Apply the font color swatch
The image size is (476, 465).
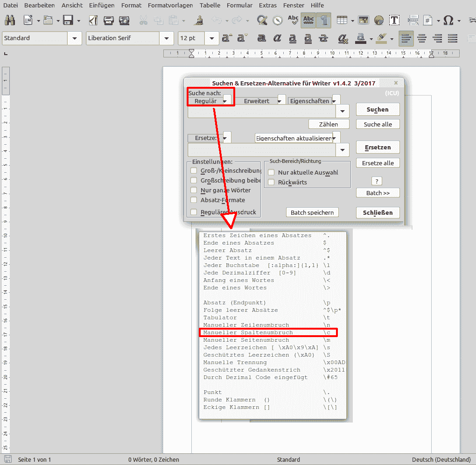360,38
